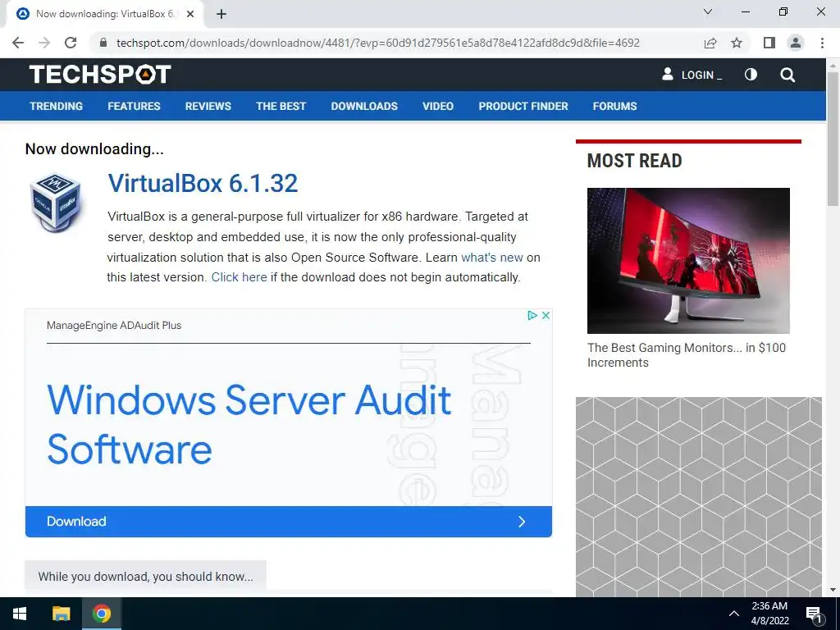Image resolution: width=840 pixels, height=630 pixels.
Task: Open The Best Gaming Monitors article link
Action: pyautogui.click(x=687, y=355)
